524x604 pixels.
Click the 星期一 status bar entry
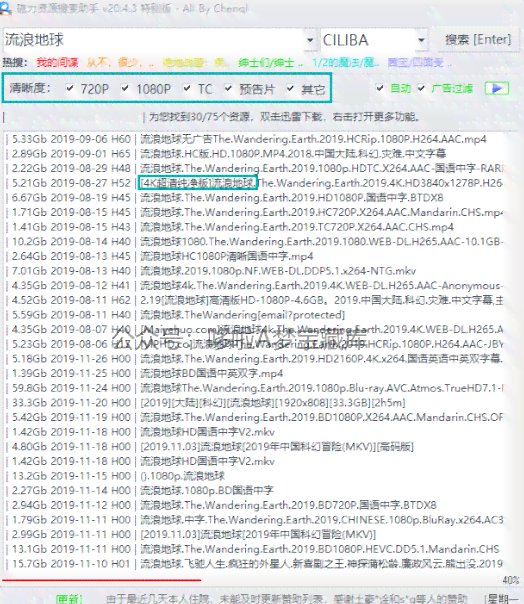click(x=503, y=599)
